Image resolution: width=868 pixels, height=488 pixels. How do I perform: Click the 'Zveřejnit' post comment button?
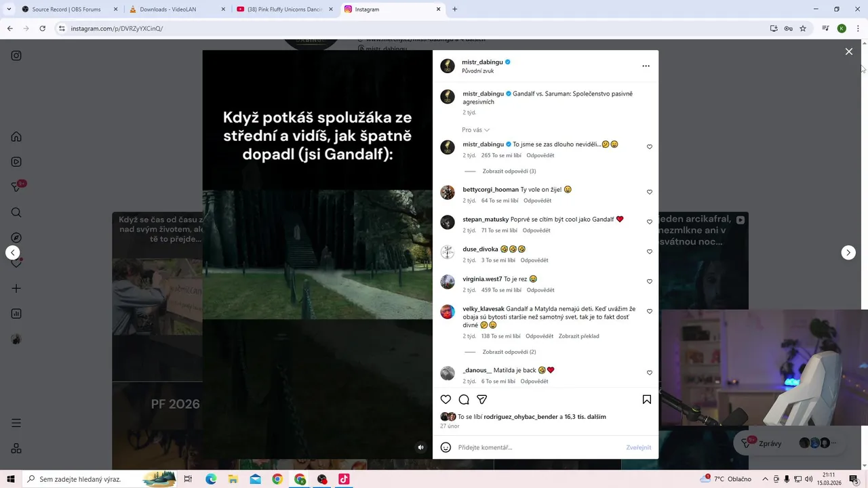tap(638, 447)
